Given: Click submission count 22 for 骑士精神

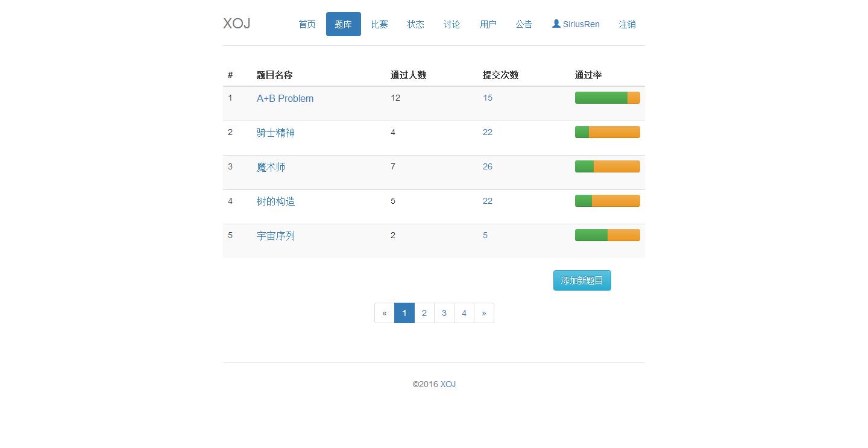Looking at the screenshot, I should [x=488, y=132].
